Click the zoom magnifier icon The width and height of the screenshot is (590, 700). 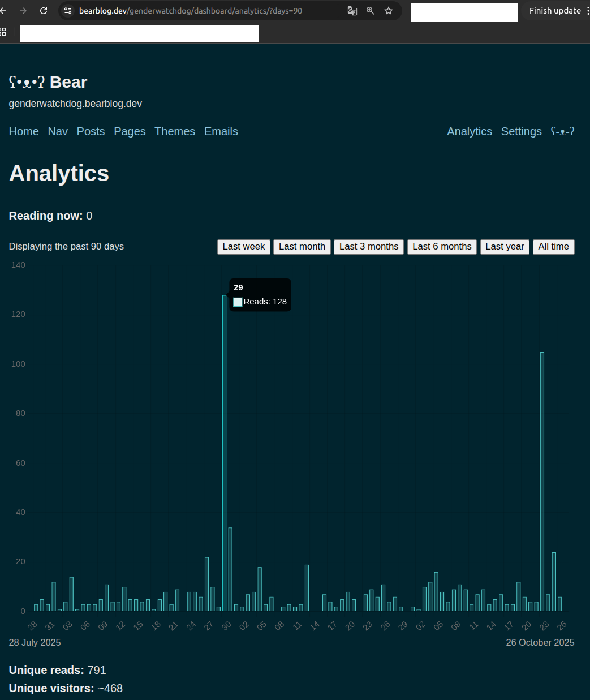pos(371,11)
